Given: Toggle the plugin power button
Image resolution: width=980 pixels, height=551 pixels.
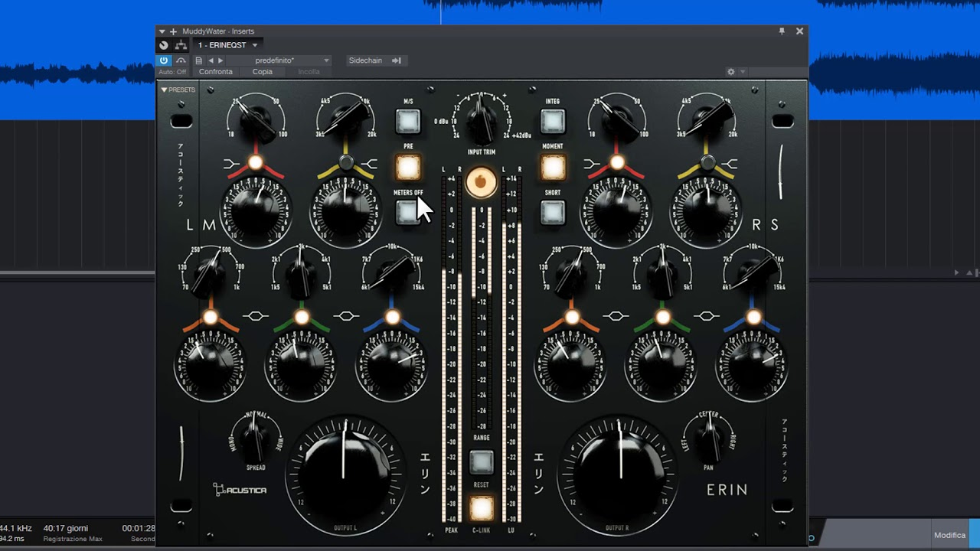Looking at the screenshot, I should coord(164,60).
